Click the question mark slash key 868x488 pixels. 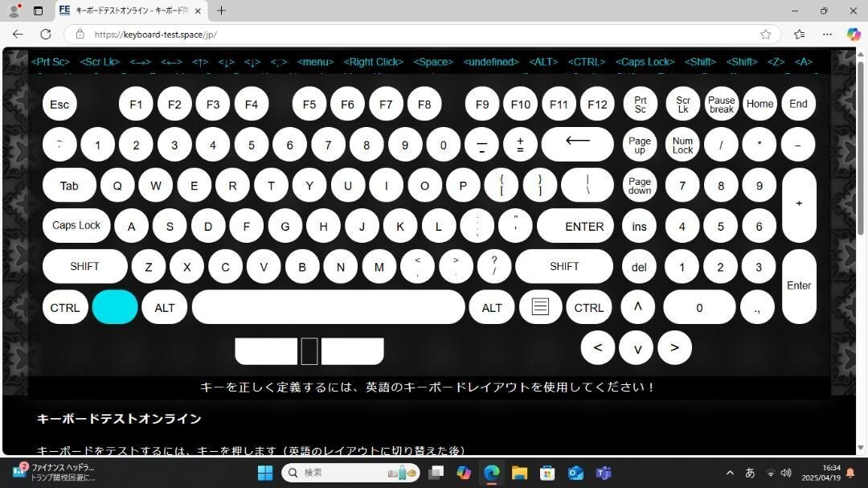(x=494, y=266)
